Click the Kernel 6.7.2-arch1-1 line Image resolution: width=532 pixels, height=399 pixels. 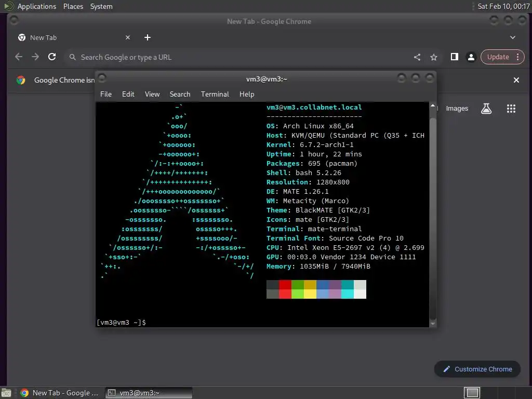[x=310, y=145]
